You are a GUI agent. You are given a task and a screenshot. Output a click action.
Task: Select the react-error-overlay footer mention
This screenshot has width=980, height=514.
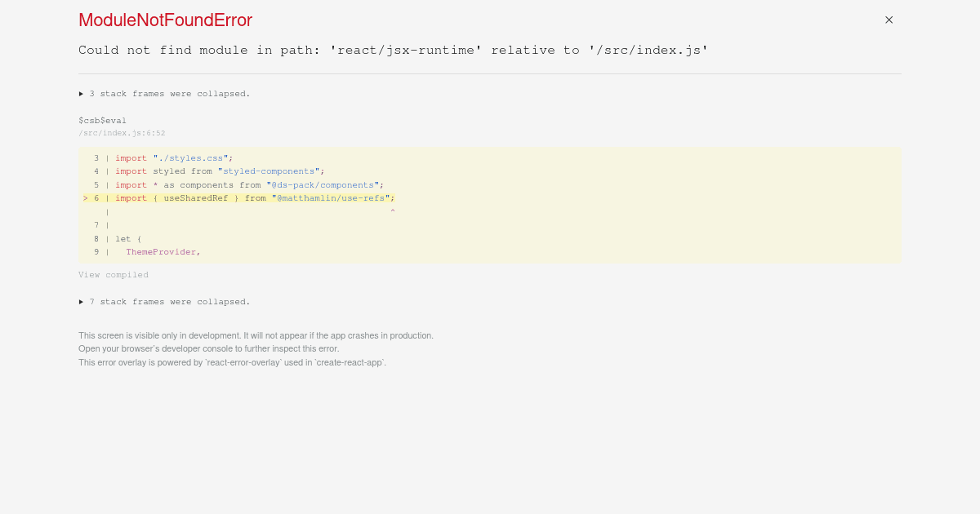pyautogui.click(x=231, y=362)
